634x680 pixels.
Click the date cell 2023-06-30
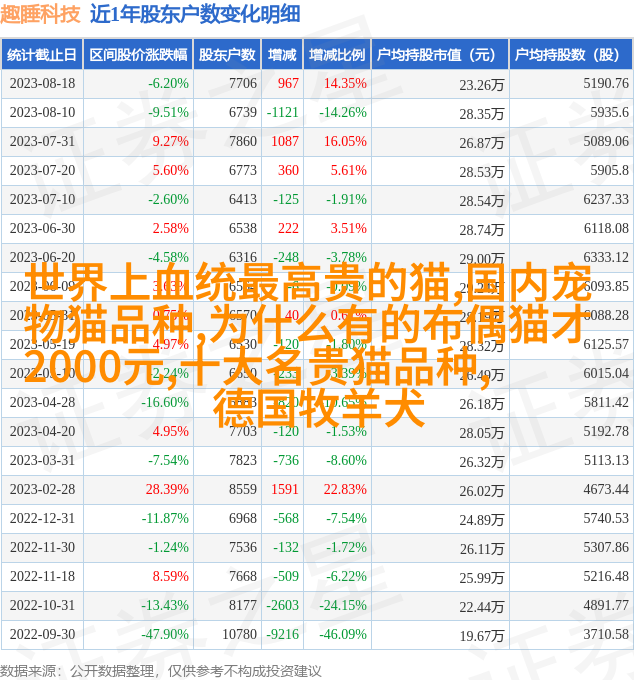[42, 228]
